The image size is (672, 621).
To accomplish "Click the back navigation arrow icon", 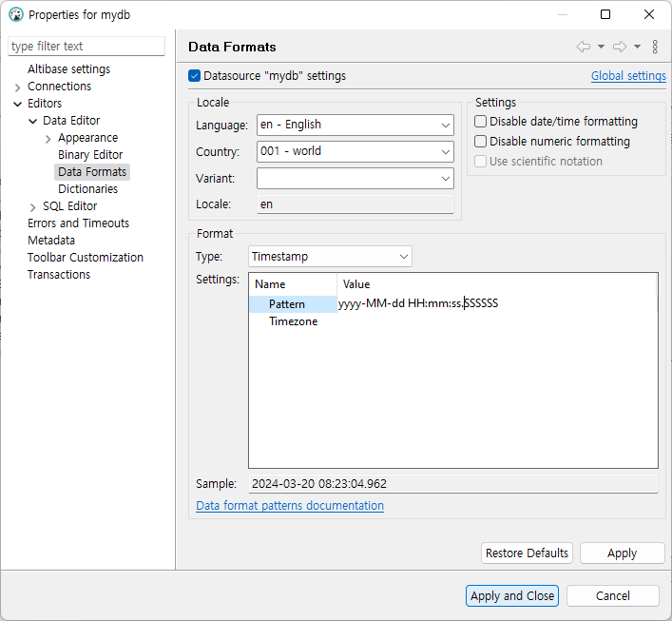I will [x=584, y=47].
